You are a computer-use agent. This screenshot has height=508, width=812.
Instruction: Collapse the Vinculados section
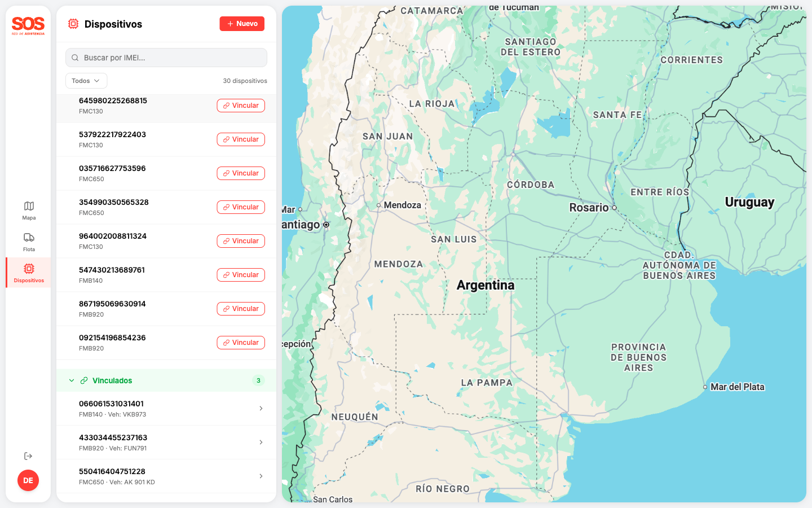pos(71,380)
